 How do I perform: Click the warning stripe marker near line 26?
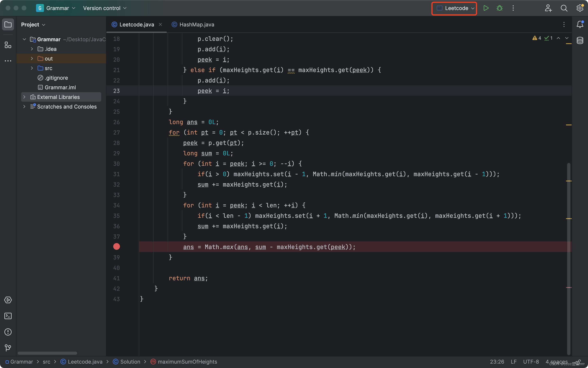pyautogui.click(x=569, y=125)
